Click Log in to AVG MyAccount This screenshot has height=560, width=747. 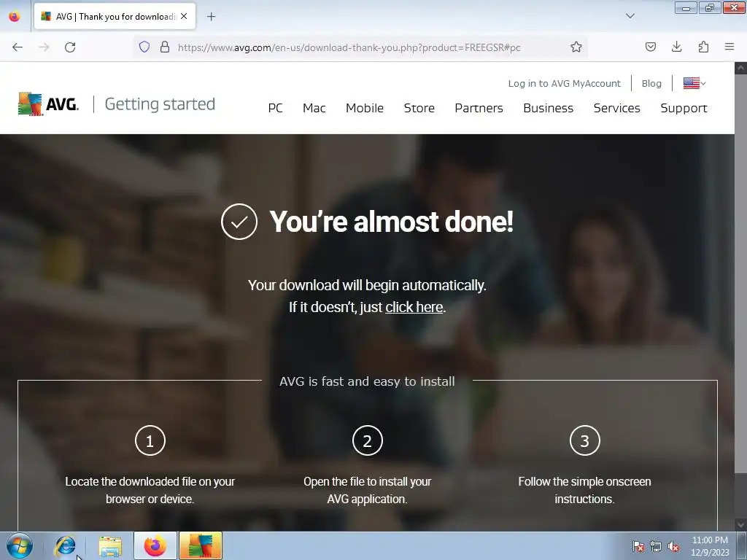pos(564,83)
